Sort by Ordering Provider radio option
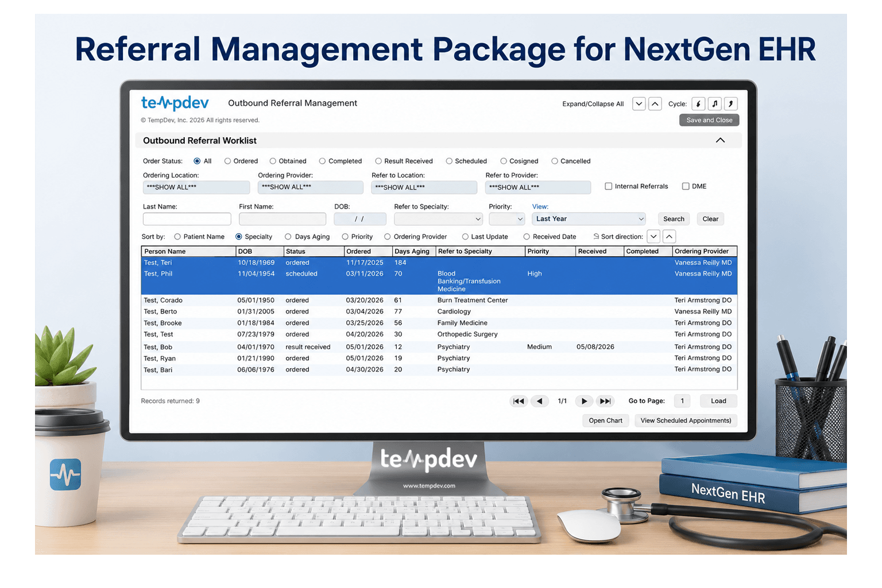 tap(388, 237)
